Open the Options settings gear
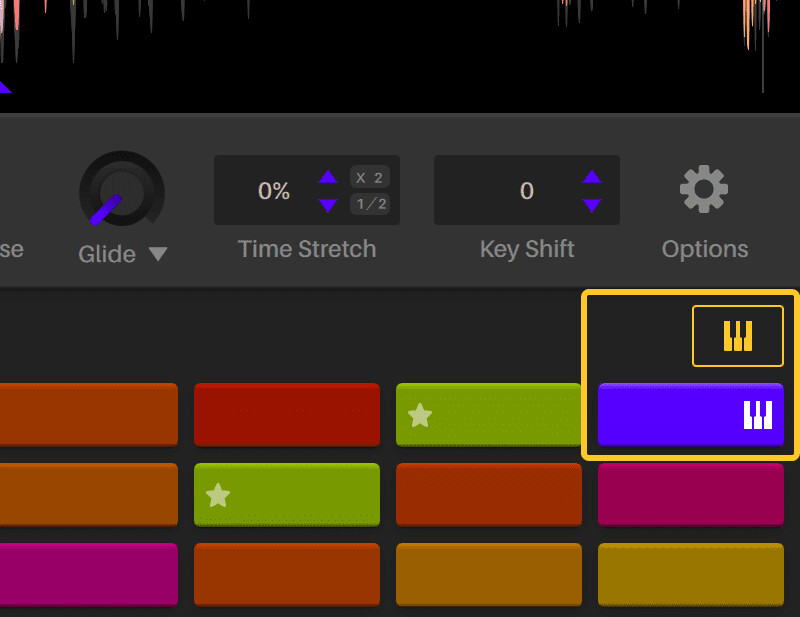 (x=704, y=186)
